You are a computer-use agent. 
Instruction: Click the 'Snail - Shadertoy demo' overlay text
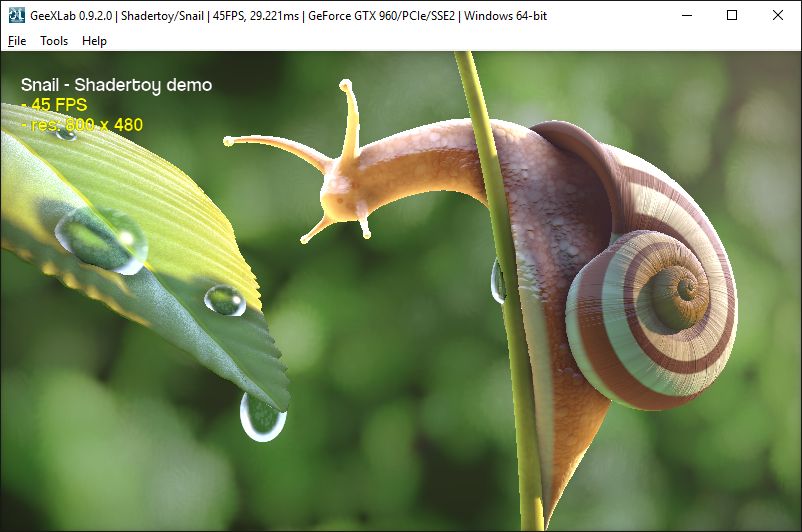pos(117,85)
